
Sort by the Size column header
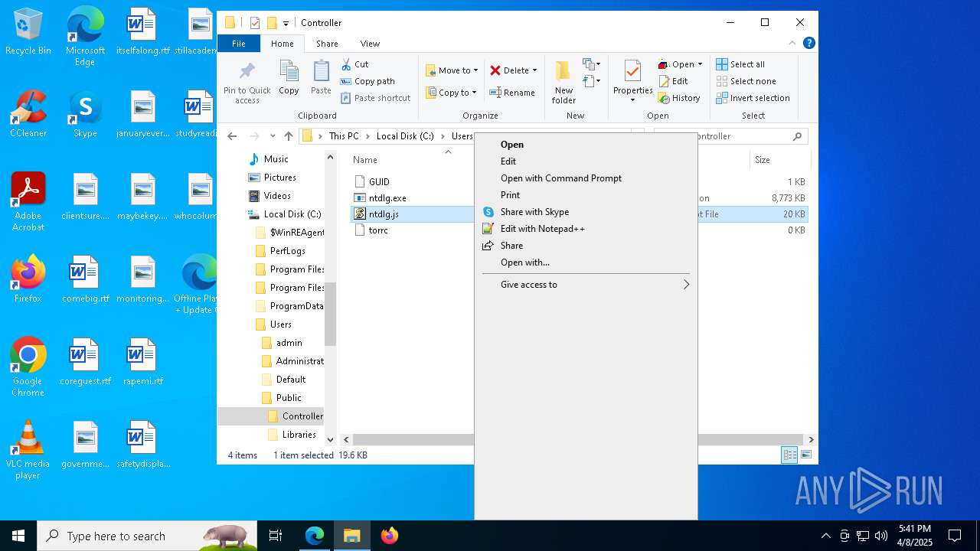[x=763, y=160]
